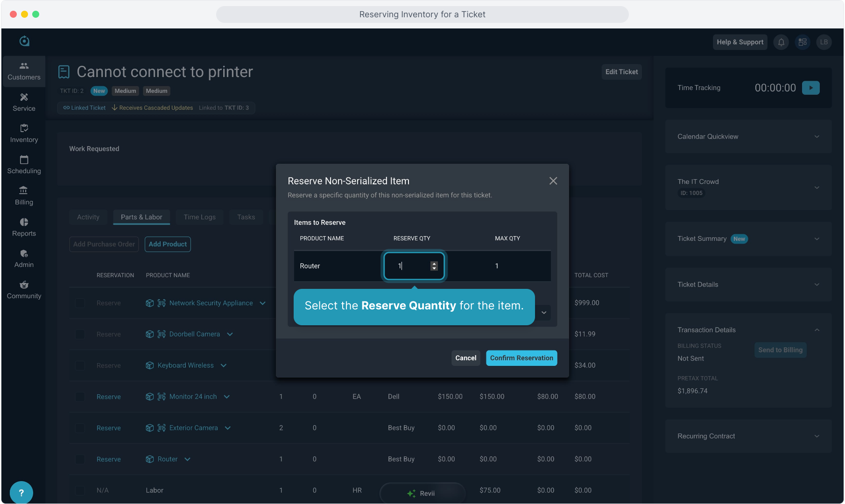Click Confirm Reservation button
This screenshot has width=845, height=504.
tap(521, 358)
